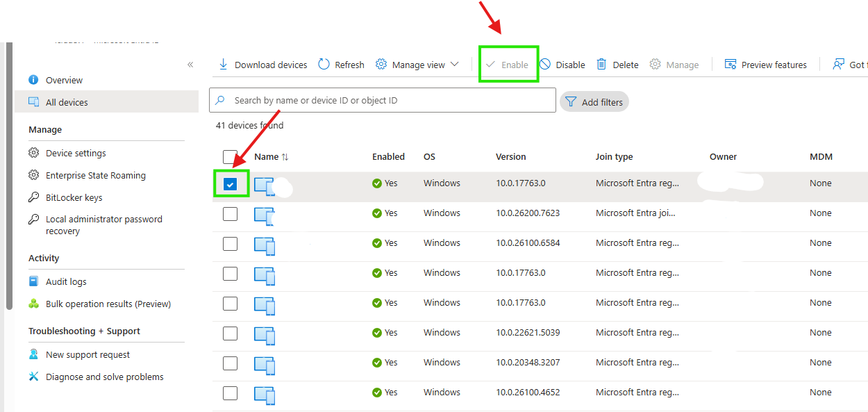Click the BitLocker keys key icon
Screen dimensions: 868x412
33,197
